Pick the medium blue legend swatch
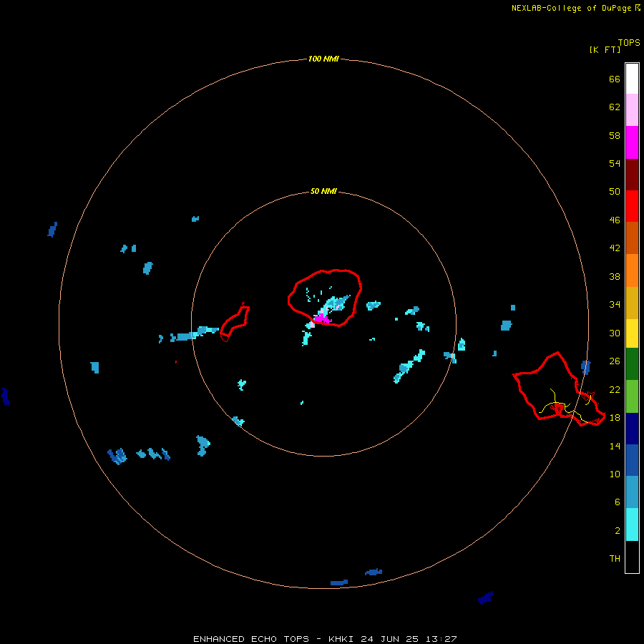This screenshot has width=644, height=644. click(632, 460)
